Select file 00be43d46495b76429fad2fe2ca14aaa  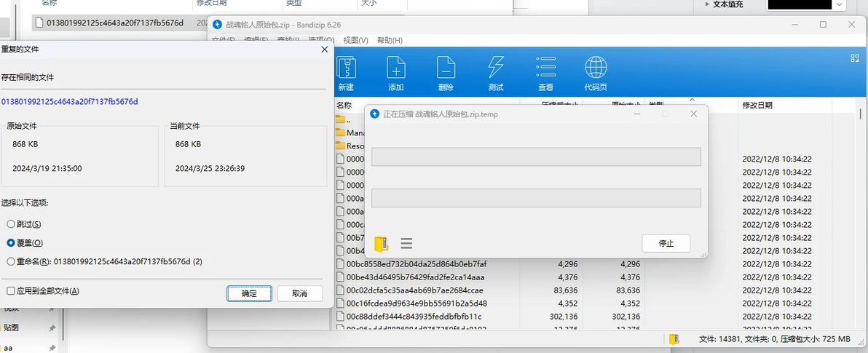click(417, 277)
